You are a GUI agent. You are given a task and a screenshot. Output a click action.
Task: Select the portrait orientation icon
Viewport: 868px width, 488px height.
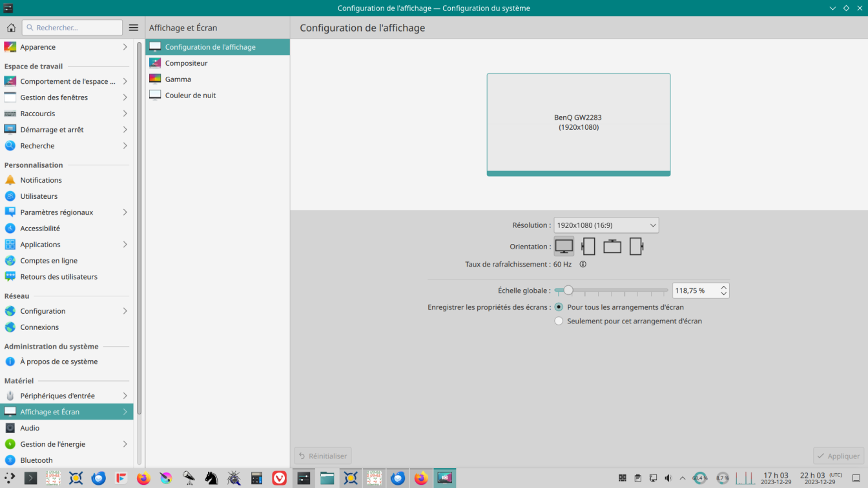tap(588, 246)
